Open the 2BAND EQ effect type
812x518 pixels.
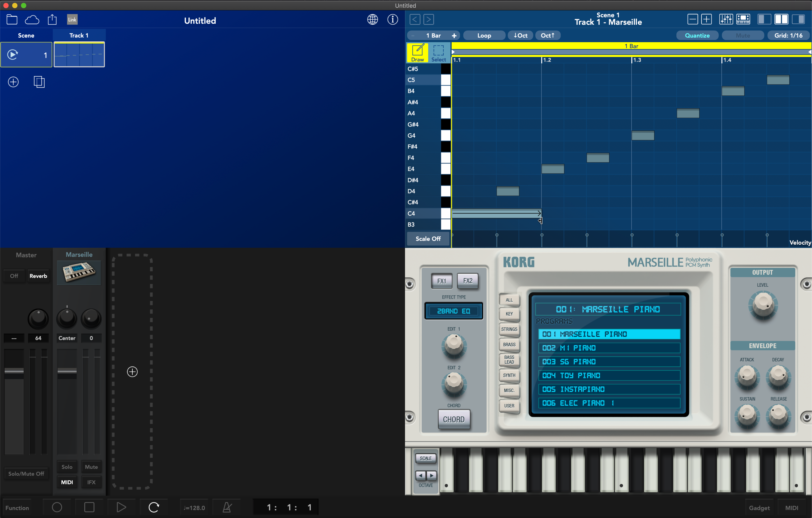pyautogui.click(x=453, y=311)
